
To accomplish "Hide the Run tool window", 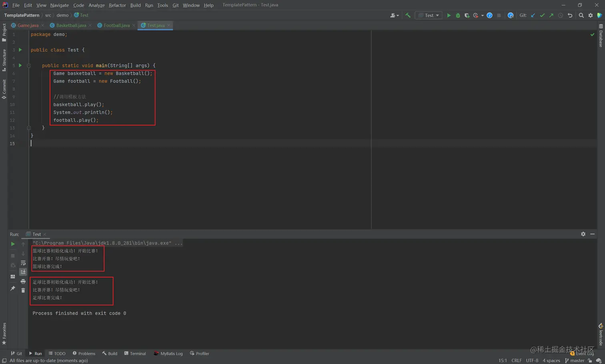I will point(593,234).
